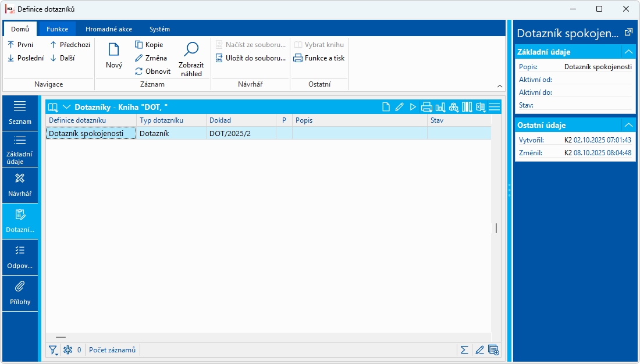The image size is (640, 364).
Task: Open the hamburger menu in list header
Action: click(495, 107)
